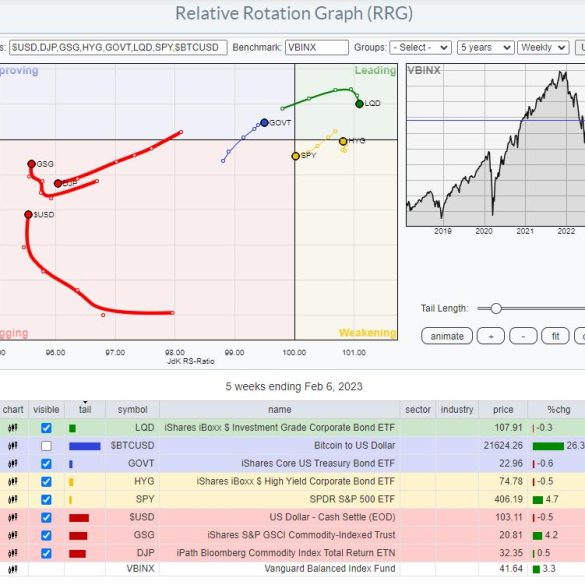Sort table by price column
This screenshot has width=585, height=585.
pyautogui.click(x=503, y=410)
